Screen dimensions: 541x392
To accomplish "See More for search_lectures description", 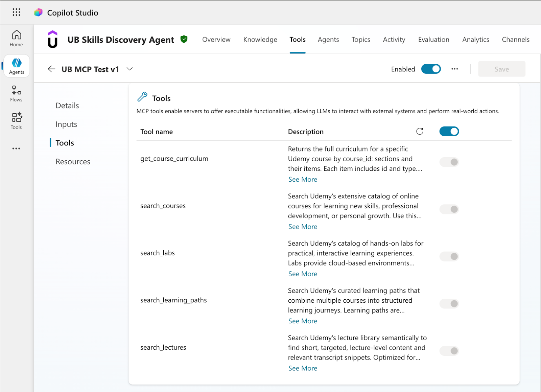I will (x=303, y=368).
